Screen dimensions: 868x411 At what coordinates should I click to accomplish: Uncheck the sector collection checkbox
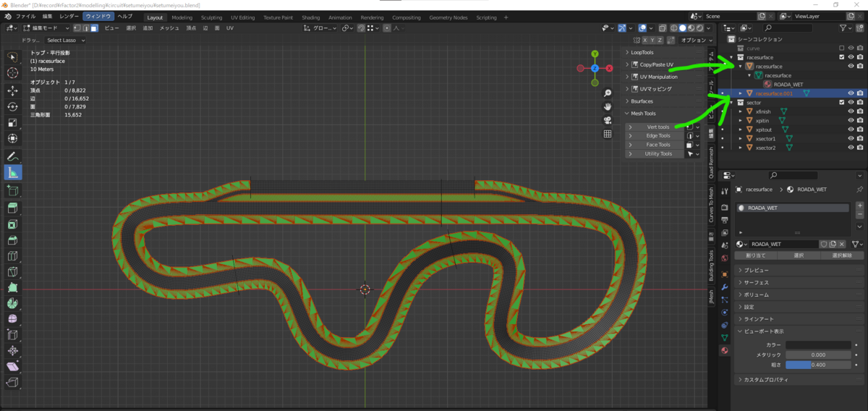coord(841,102)
